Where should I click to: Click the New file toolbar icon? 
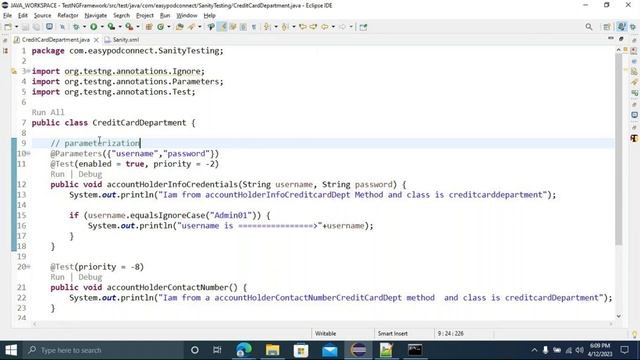pyautogui.click(x=8, y=27)
